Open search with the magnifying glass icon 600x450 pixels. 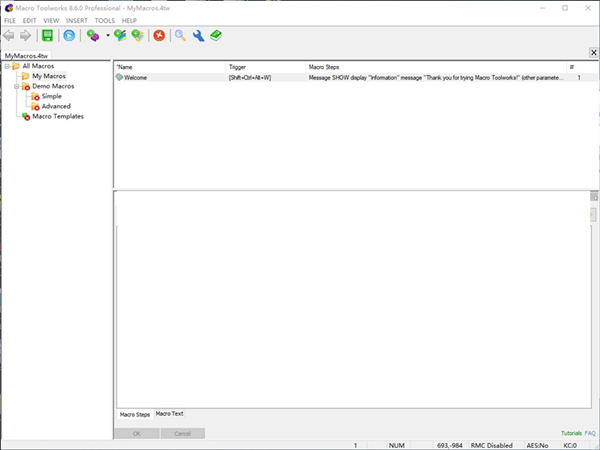click(180, 36)
